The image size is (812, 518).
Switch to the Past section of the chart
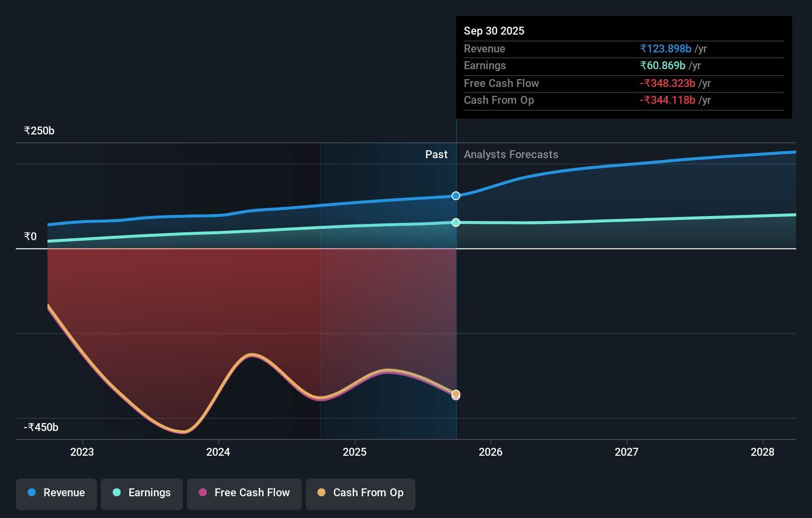point(436,154)
